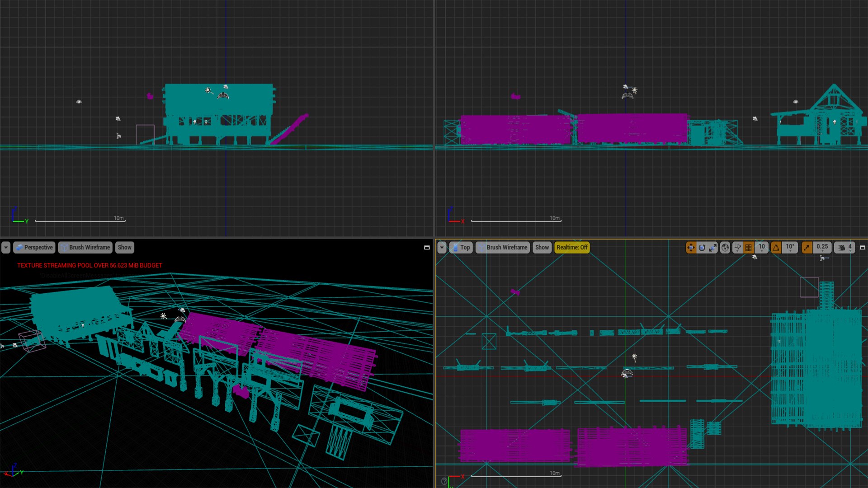This screenshot has width=868, height=488.
Task: Select the scale transform tool
Action: pyautogui.click(x=713, y=247)
